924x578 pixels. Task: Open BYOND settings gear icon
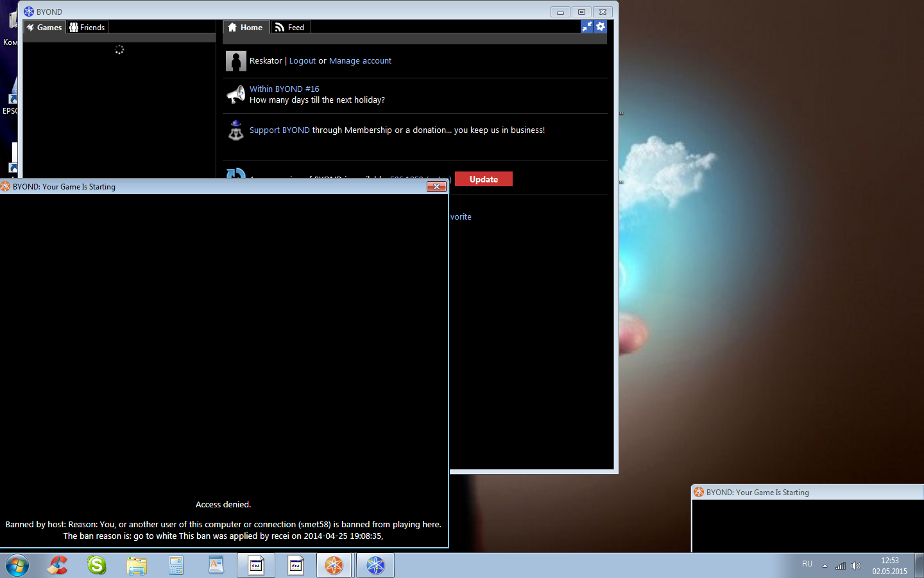tap(601, 26)
